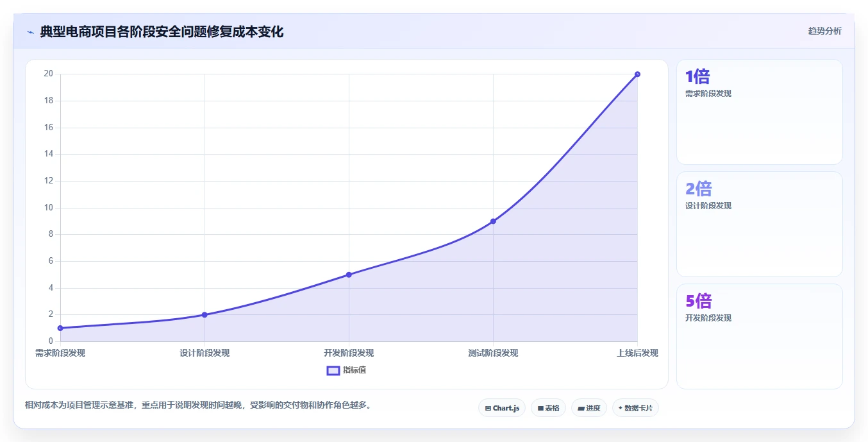Click the legend color box for 指标值

pyautogui.click(x=333, y=370)
